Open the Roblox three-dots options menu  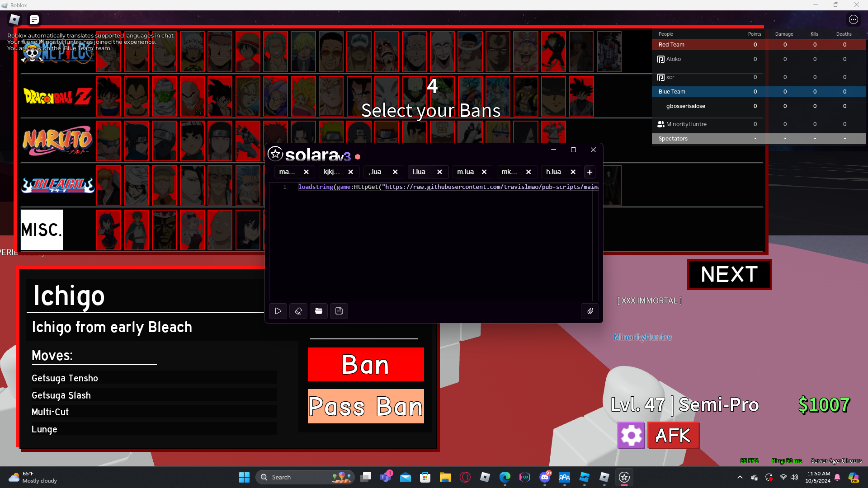pos(853,19)
